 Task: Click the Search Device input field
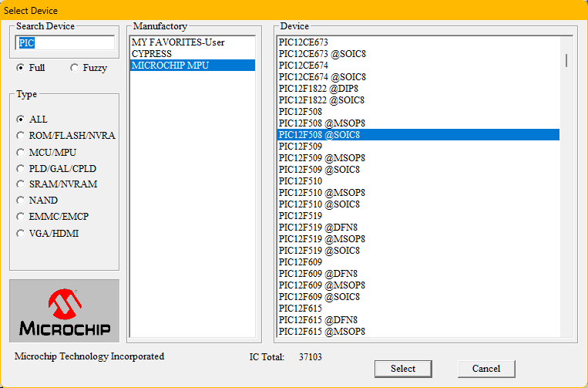65,42
